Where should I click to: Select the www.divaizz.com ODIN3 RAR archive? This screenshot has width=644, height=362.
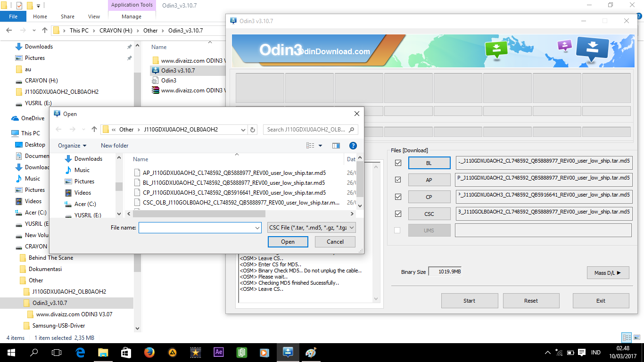point(189,90)
